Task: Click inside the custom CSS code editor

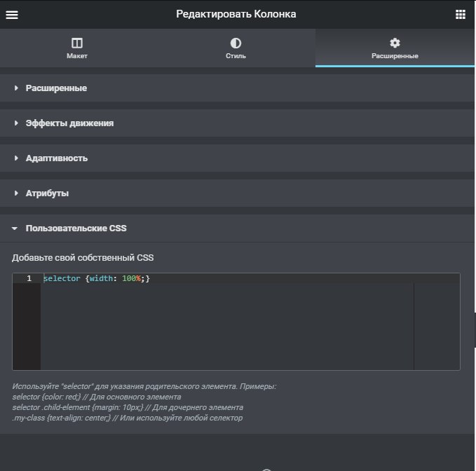Action: coord(236,322)
